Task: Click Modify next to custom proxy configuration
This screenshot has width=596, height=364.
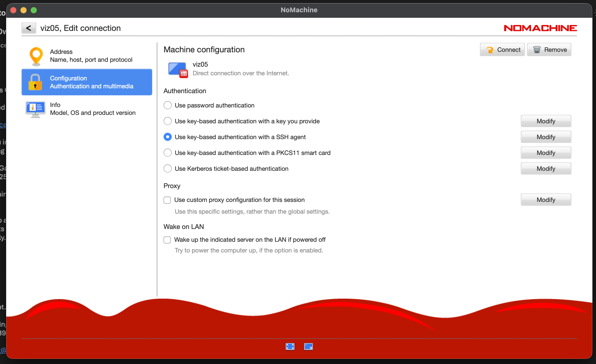Action: coord(546,200)
